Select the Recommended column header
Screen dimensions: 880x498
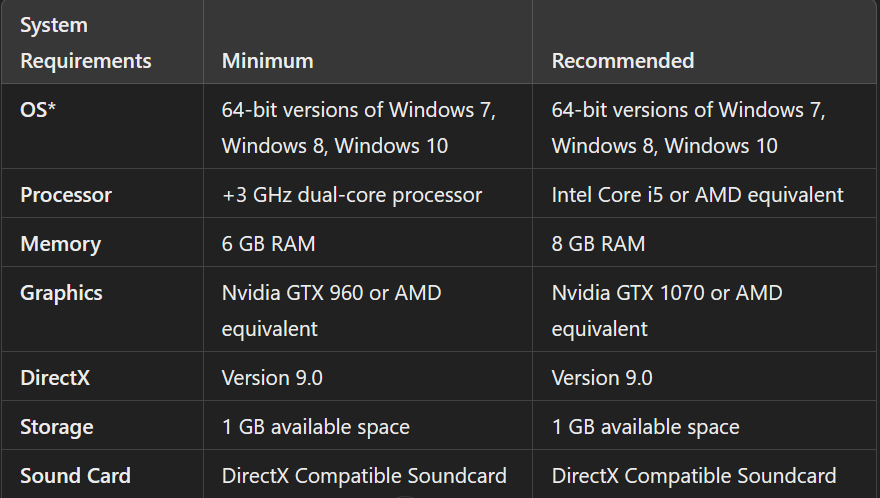click(x=622, y=61)
